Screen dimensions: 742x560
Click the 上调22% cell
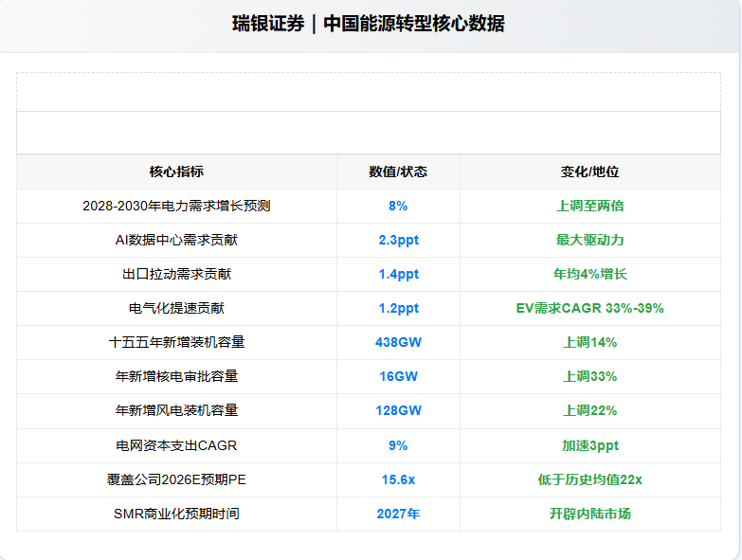pos(590,411)
